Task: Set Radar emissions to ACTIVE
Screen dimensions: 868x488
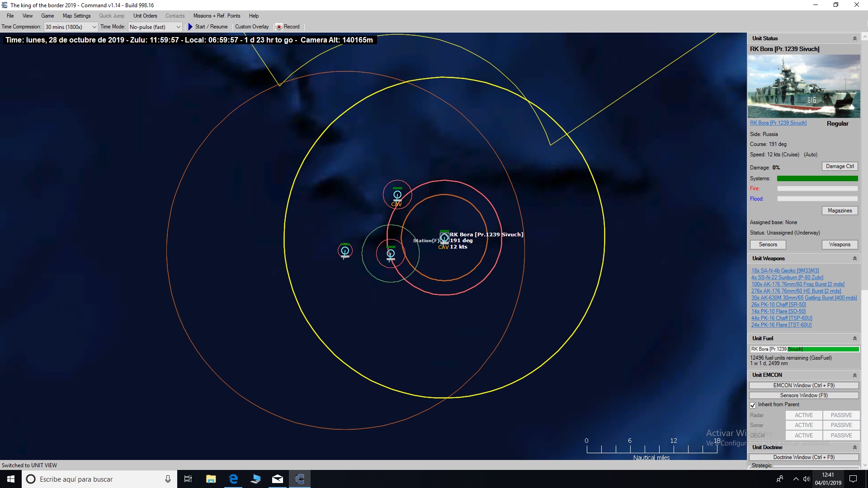Action: 803,415
